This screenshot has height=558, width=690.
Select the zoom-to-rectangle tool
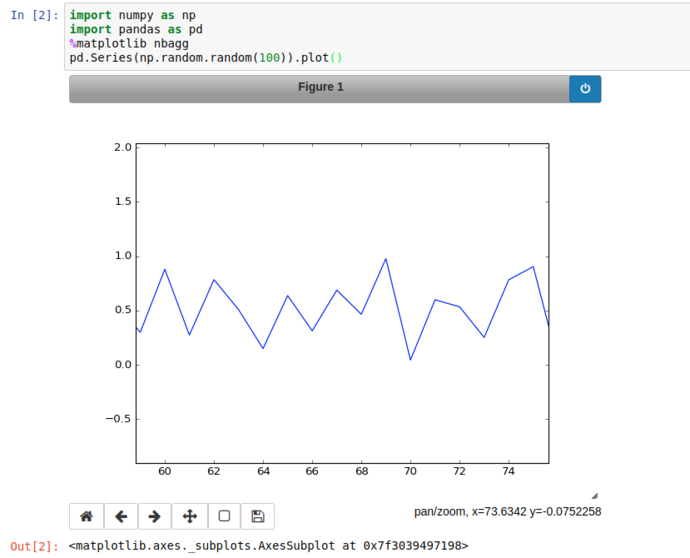tap(224, 516)
